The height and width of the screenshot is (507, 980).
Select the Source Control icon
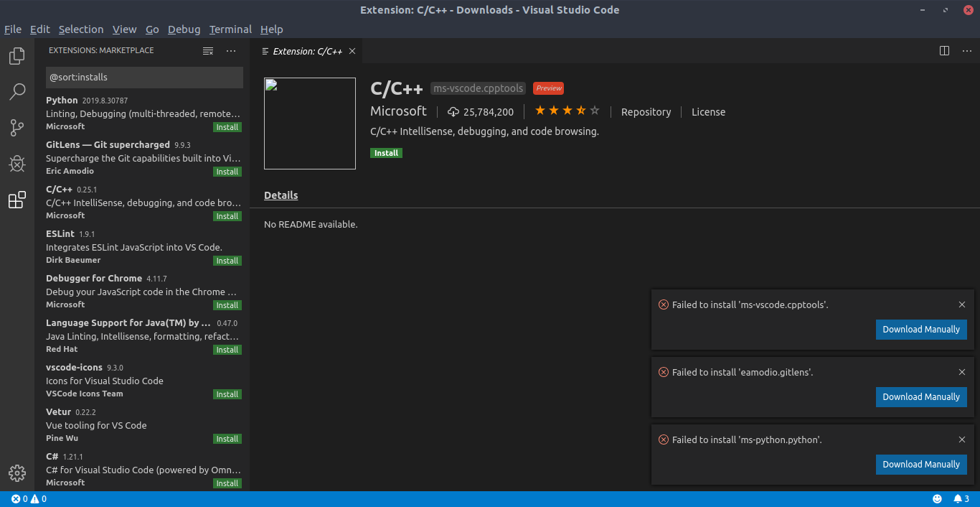click(x=17, y=128)
